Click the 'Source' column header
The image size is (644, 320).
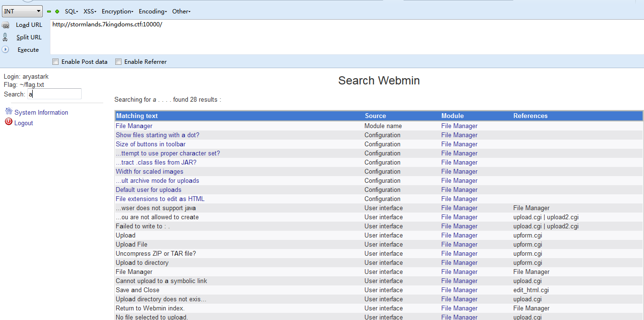[x=376, y=116]
